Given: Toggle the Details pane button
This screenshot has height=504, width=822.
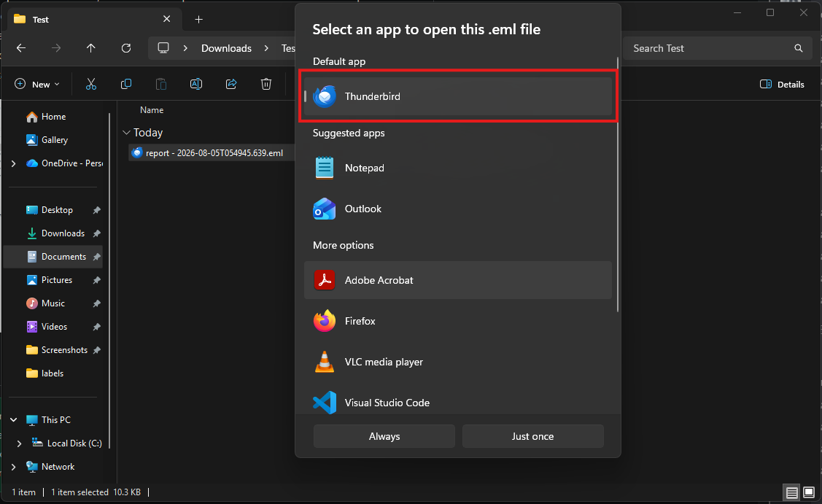Looking at the screenshot, I should coord(782,84).
